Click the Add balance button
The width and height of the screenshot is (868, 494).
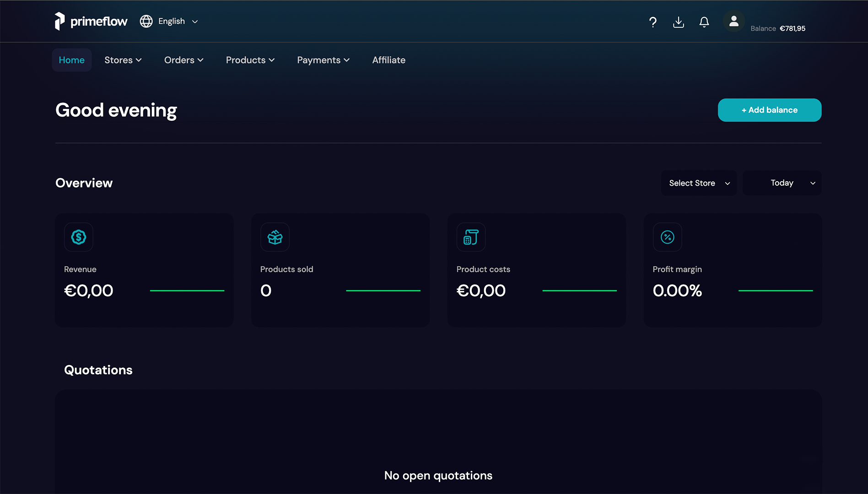(x=769, y=110)
